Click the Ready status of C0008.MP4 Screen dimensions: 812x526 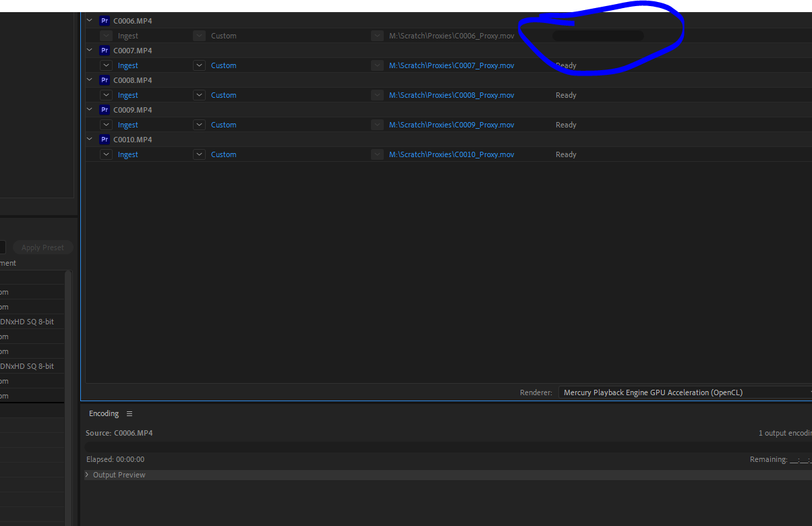pos(566,94)
